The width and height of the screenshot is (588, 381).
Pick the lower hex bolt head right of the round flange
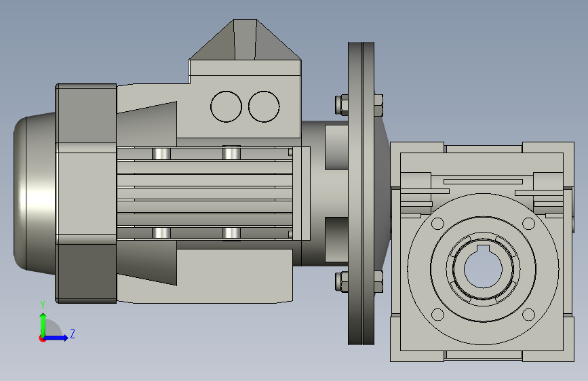[x=378, y=281]
